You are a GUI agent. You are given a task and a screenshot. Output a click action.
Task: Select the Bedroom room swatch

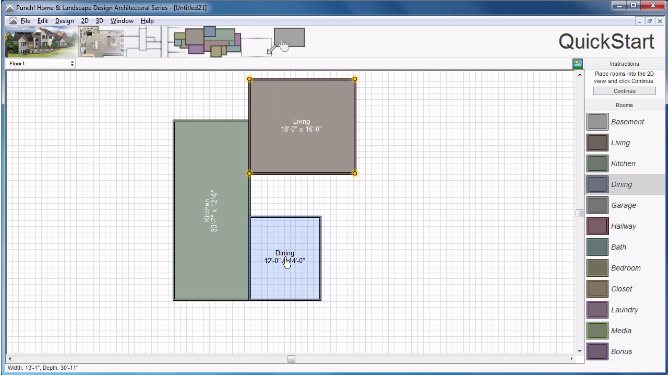[x=597, y=268]
